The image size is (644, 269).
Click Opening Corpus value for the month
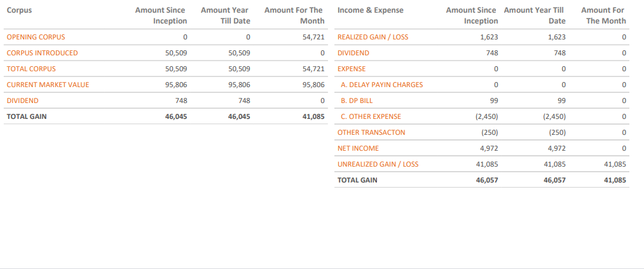point(313,37)
